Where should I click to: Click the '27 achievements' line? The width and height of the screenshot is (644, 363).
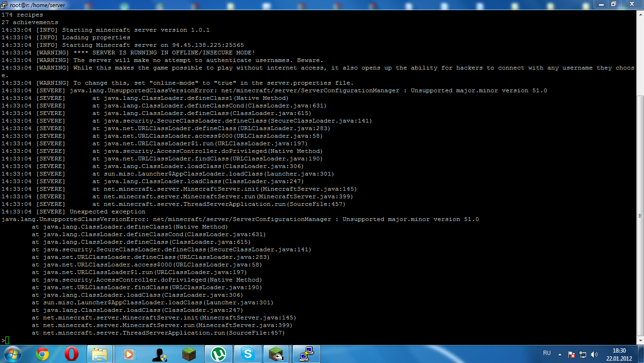30,22
